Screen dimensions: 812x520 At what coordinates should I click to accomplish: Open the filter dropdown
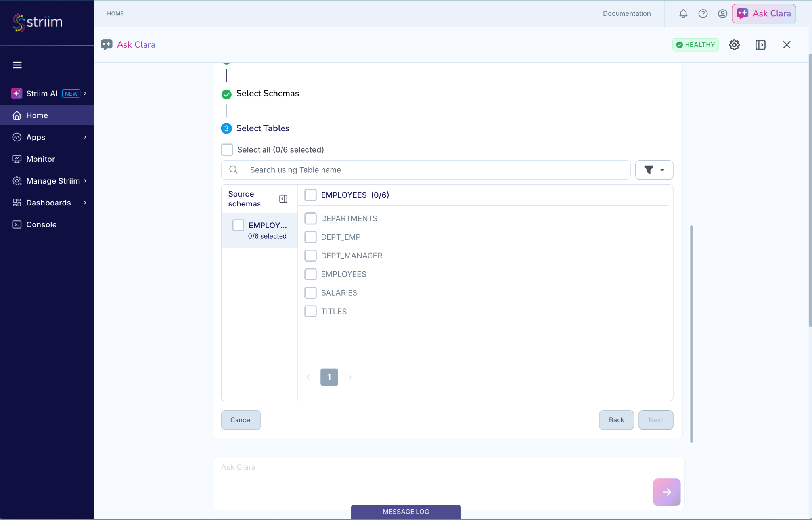[654, 170]
